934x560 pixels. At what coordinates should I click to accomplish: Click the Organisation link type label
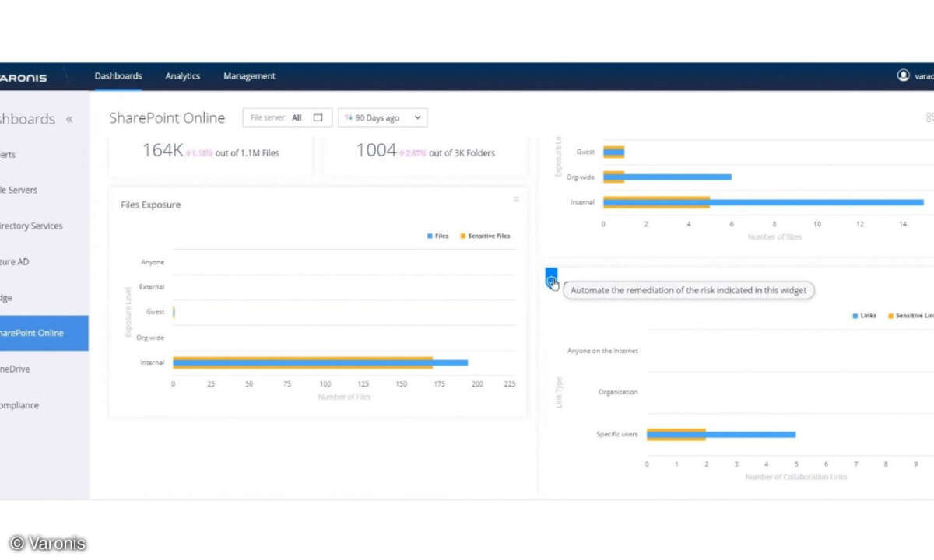click(x=618, y=392)
